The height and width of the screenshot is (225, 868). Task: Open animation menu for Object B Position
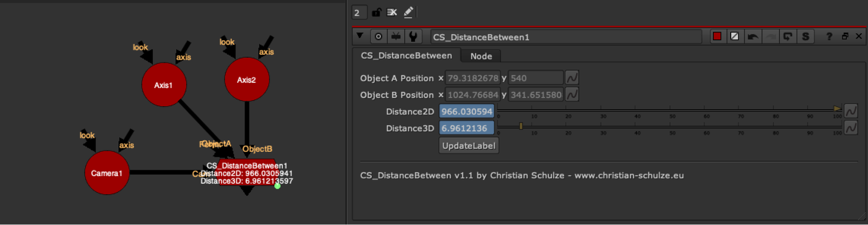point(572,94)
